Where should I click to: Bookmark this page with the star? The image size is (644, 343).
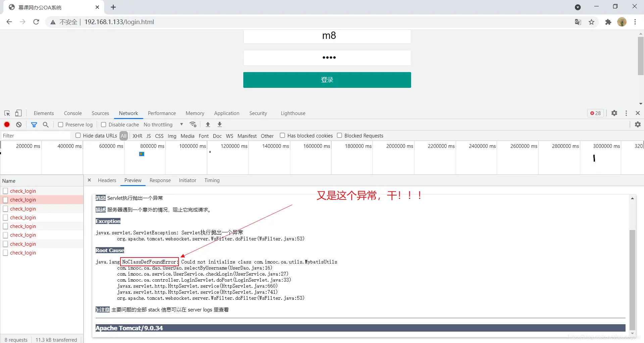(x=591, y=22)
